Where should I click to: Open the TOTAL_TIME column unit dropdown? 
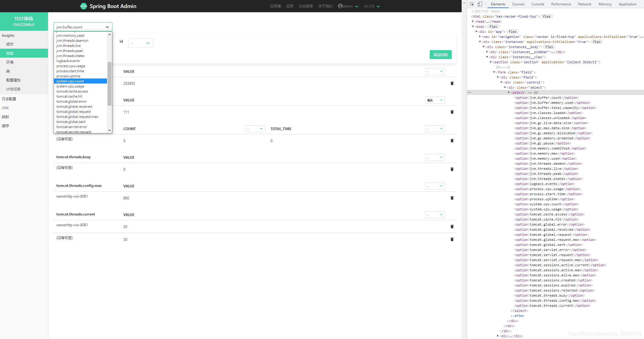[435, 129]
